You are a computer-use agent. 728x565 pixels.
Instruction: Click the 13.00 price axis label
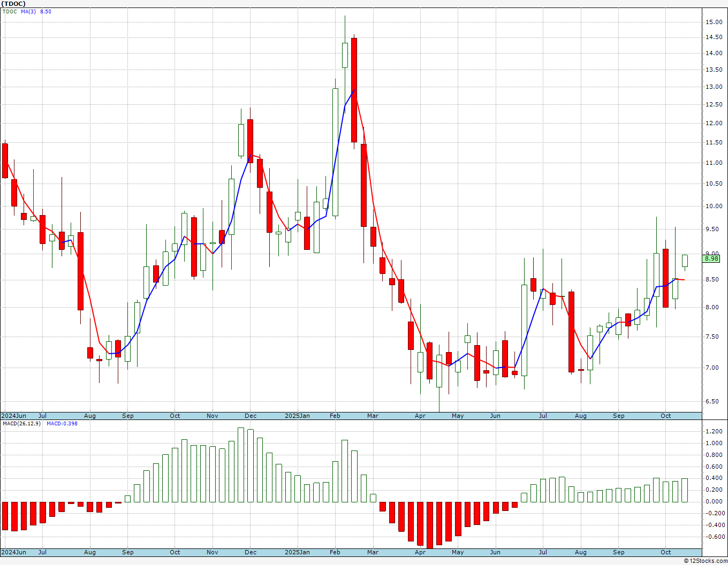click(x=714, y=87)
